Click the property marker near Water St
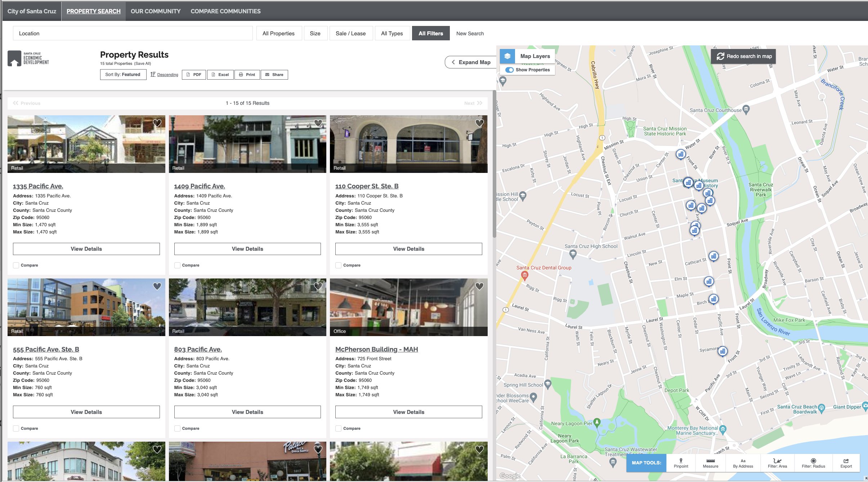Image resolution: width=868 pixels, height=482 pixels. (680, 155)
